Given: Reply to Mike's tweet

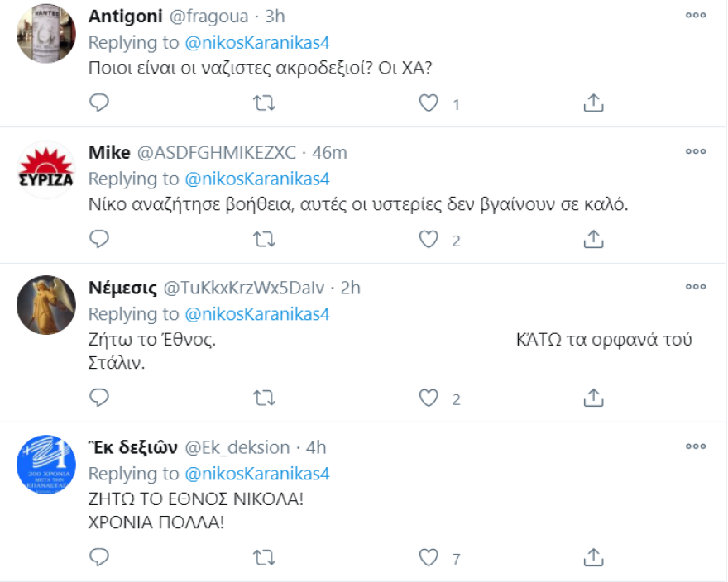Looking at the screenshot, I should coord(100,240).
